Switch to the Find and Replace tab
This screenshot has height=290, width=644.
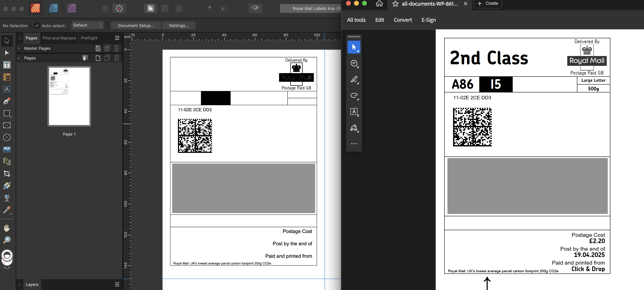point(59,38)
